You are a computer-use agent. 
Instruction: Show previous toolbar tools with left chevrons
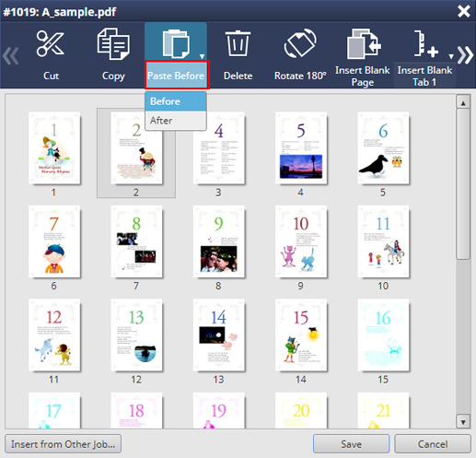pyautogui.click(x=11, y=56)
